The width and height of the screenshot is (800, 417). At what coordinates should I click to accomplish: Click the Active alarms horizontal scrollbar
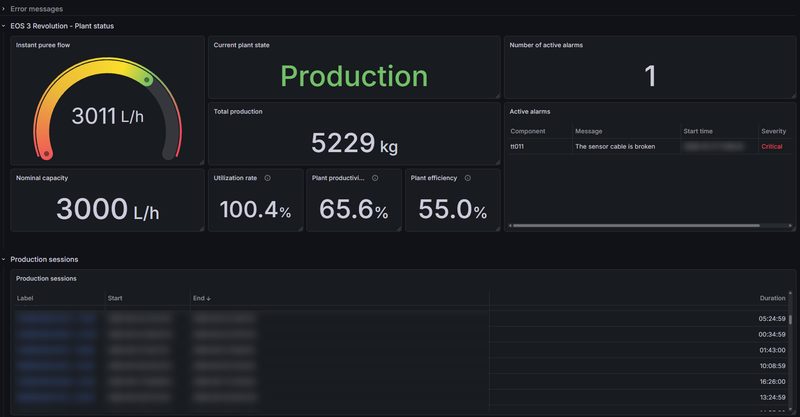[636, 226]
